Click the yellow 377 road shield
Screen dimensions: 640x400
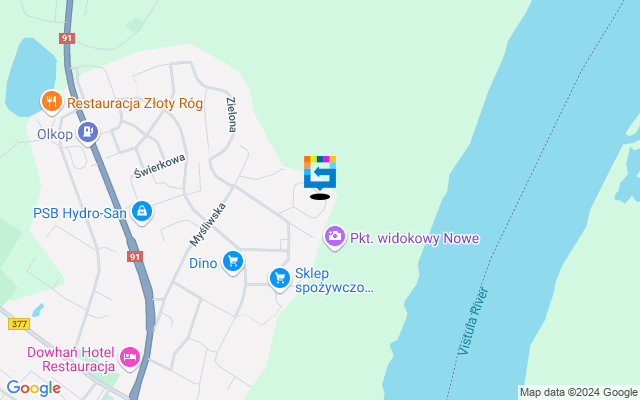[19, 324]
